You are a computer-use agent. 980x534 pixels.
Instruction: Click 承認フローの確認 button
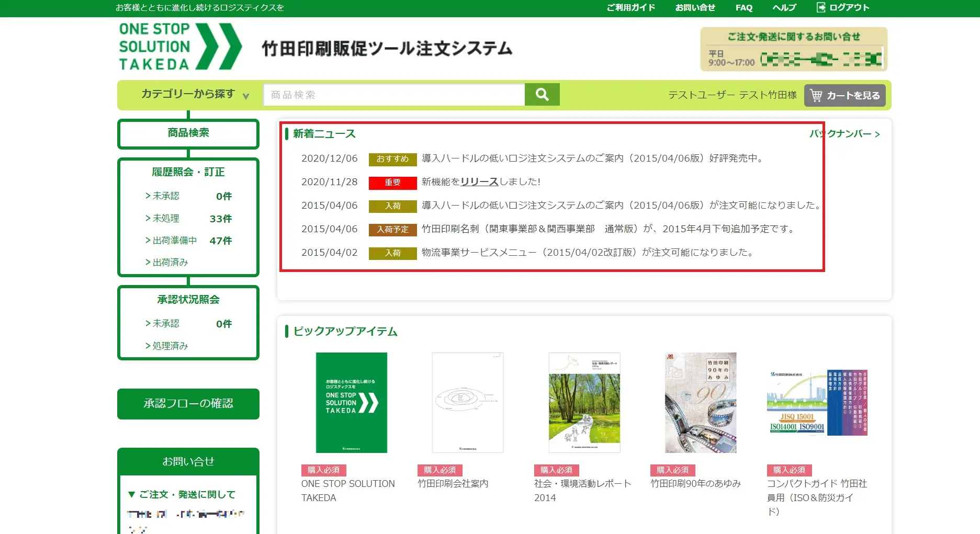tap(188, 404)
